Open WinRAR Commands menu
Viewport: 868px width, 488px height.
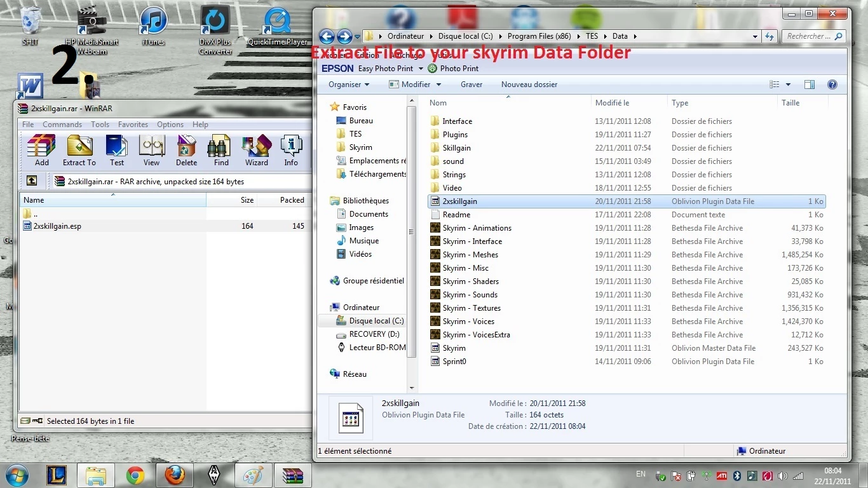point(62,125)
